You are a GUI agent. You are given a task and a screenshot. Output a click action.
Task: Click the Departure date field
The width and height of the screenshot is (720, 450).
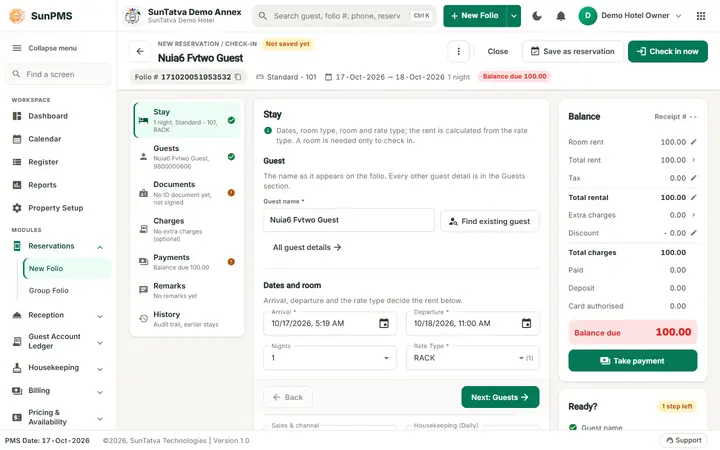click(x=472, y=323)
